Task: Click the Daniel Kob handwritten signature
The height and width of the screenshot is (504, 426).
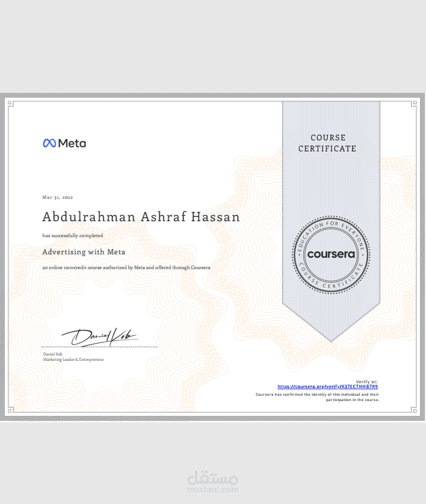Action: [99, 337]
